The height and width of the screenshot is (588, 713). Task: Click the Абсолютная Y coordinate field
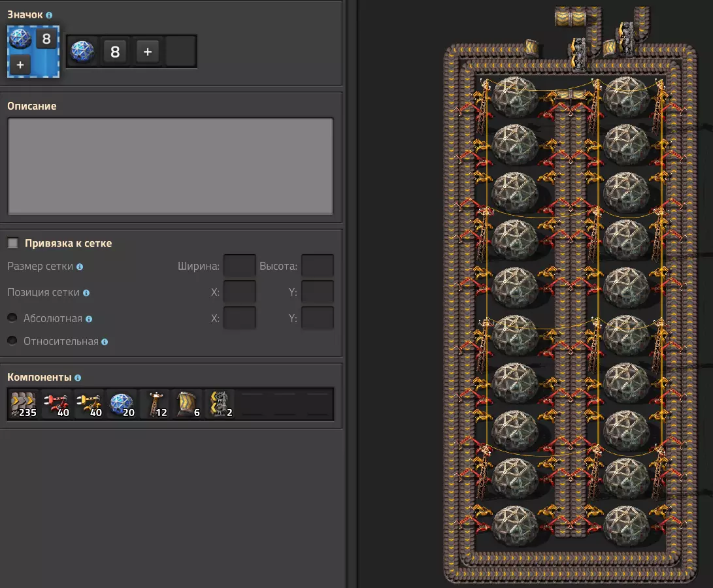click(318, 318)
